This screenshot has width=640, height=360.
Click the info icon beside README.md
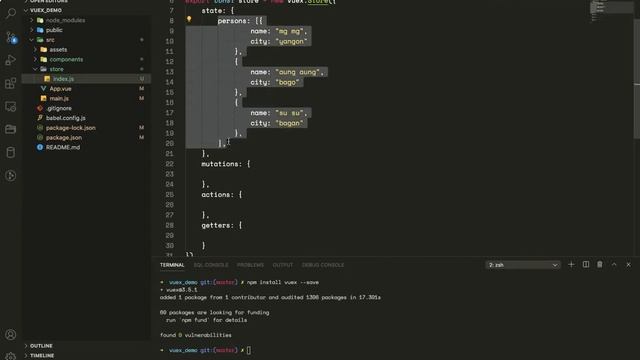point(40,147)
